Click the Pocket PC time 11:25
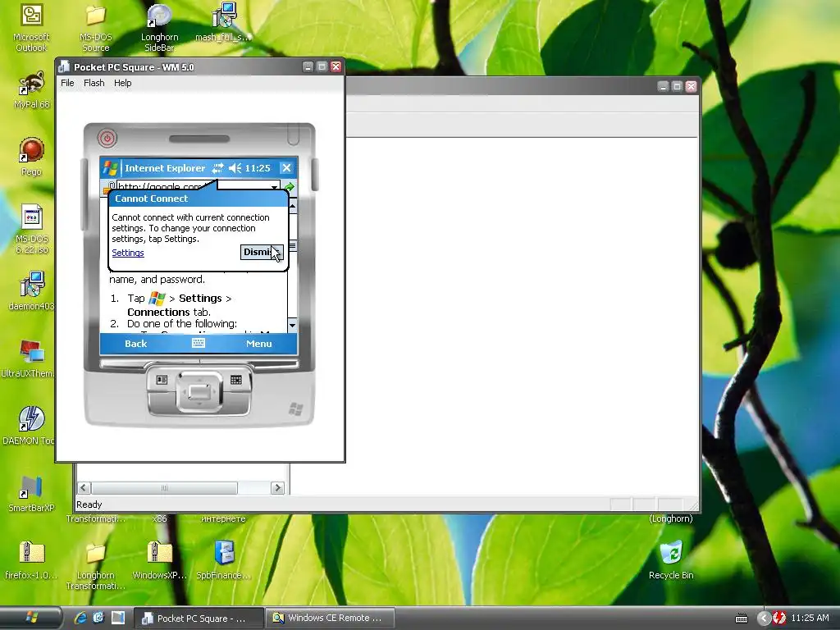Image resolution: width=840 pixels, height=630 pixels. tap(258, 168)
